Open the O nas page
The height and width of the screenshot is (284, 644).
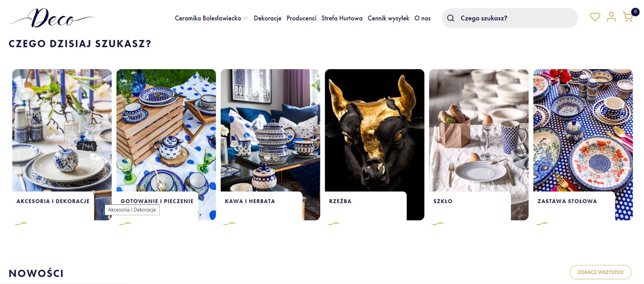(423, 18)
